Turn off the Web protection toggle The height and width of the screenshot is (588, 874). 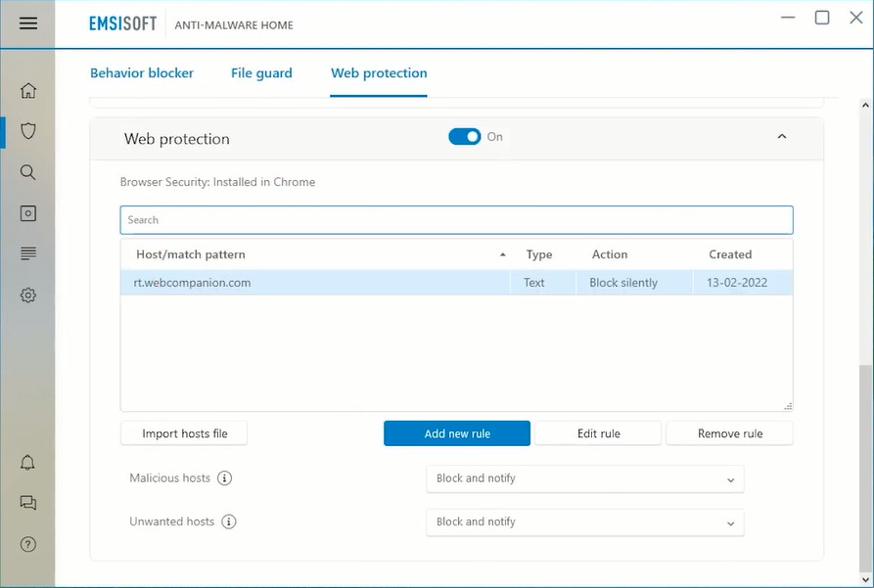pyautogui.click(x=464, y=137)
